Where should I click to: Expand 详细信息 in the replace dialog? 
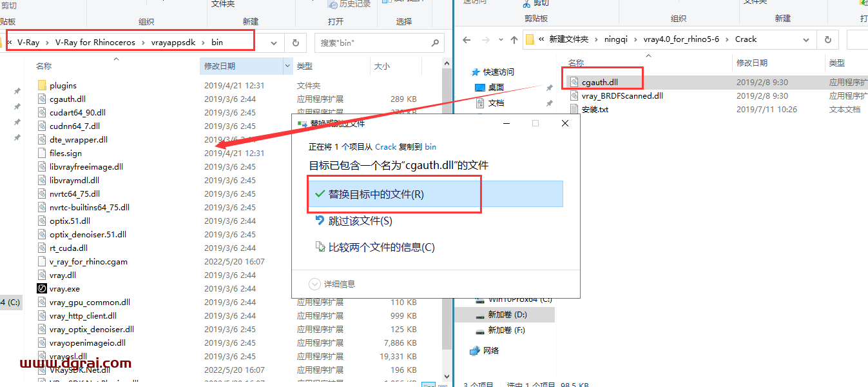[333, 284]
